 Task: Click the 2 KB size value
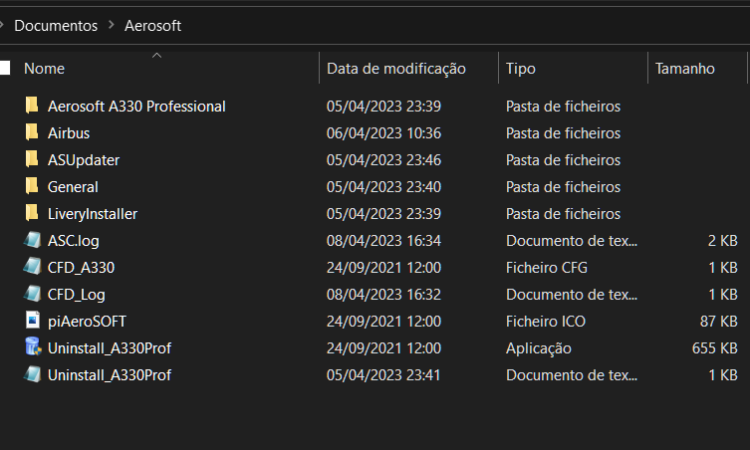click(723, 241)
